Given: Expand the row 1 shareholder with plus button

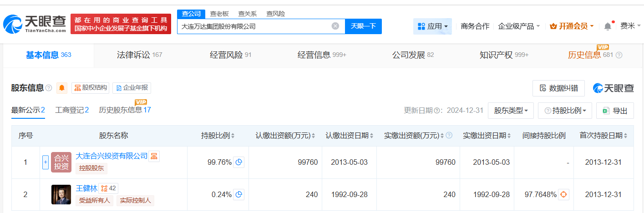Looking at the screenshot, I should (x=46, y=162).
